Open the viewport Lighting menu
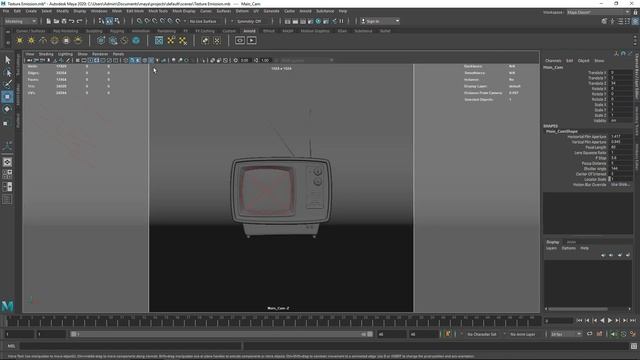This screenshot has width=640, height=360. pos(65,54)
